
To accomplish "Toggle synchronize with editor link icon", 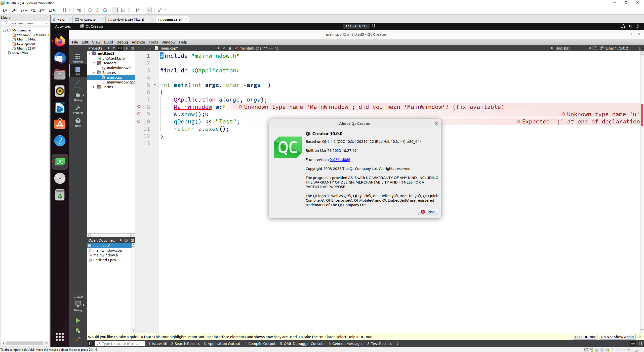I will click(x=120, y=48).
